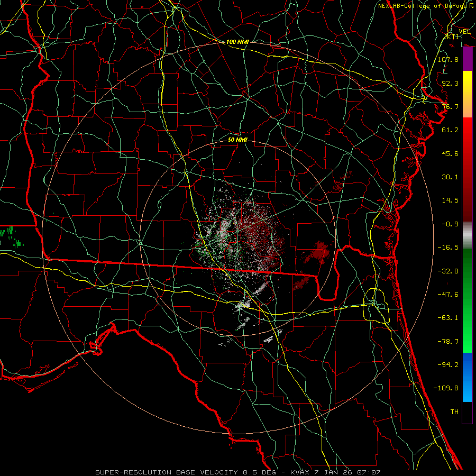Click the 100 NMI range ring label
The height and width of the screenshot is (476, 476).
tap(237, 42)
